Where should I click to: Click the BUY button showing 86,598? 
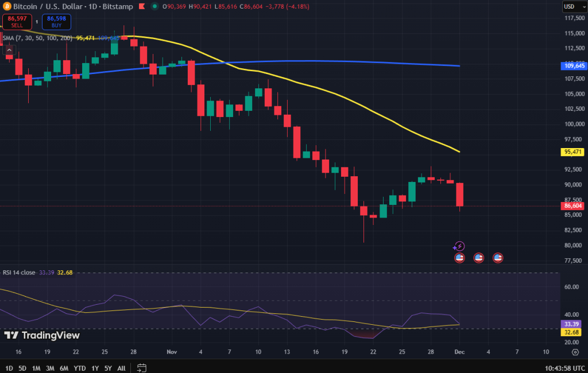[56, 22]
